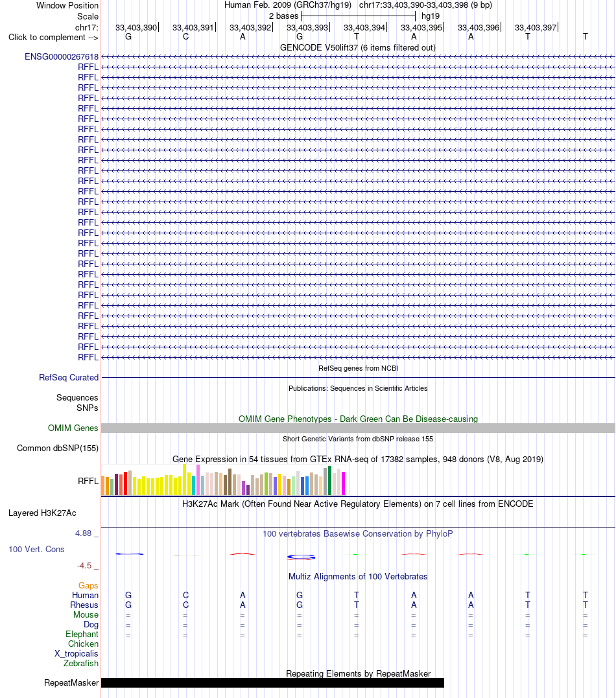Click the gray OMIM Genes bar
The width and height of the screenshot is (616, 698).
(358, 428)
